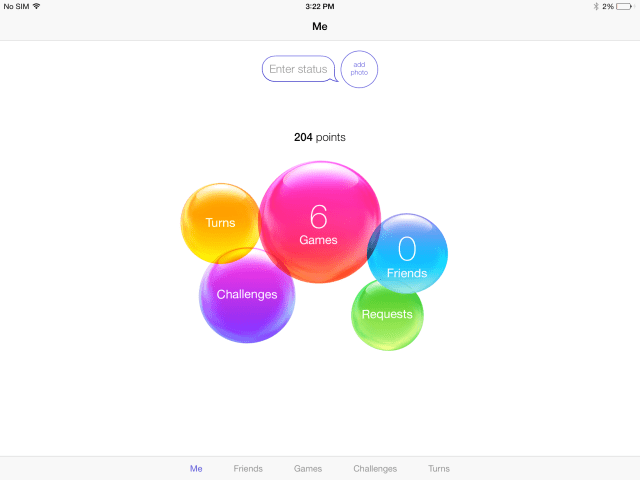Switch to the Turns tab
The width and height of the screenshot is (640, 480).
pyautogui.click(x=439, y=469)
